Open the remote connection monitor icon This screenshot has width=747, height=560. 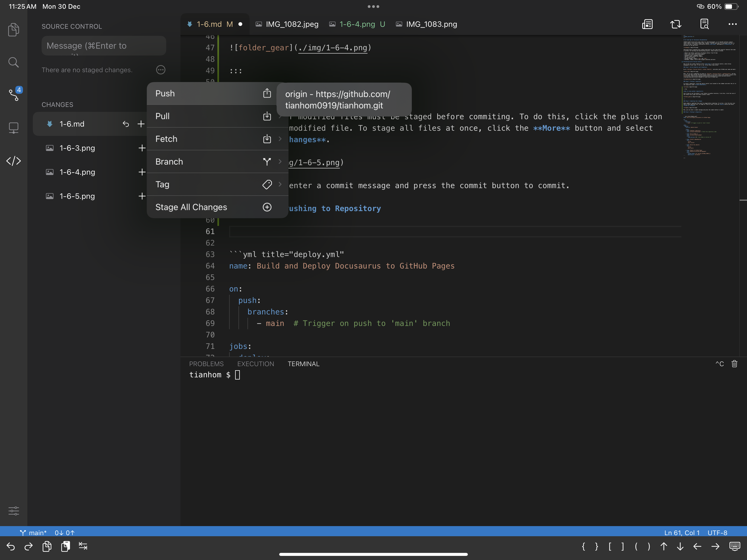click(x=13, y=128)
